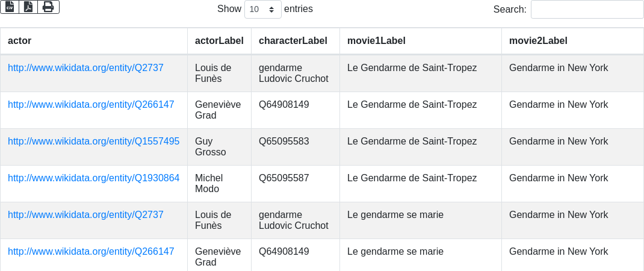Focus the Search input field

(587, 9)
